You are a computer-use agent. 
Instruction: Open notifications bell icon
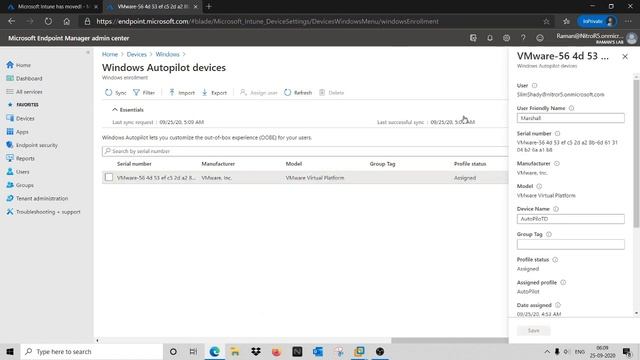point(490,38)
